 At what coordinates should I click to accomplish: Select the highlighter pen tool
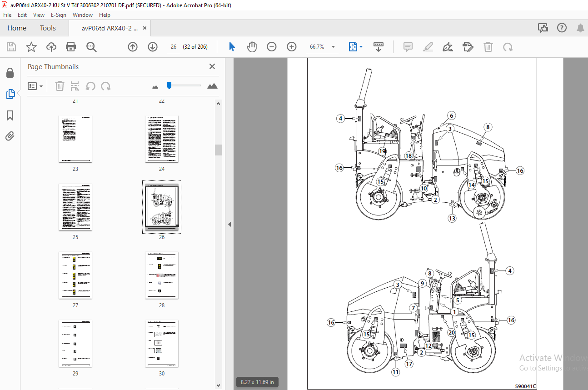tap(428, 47)
